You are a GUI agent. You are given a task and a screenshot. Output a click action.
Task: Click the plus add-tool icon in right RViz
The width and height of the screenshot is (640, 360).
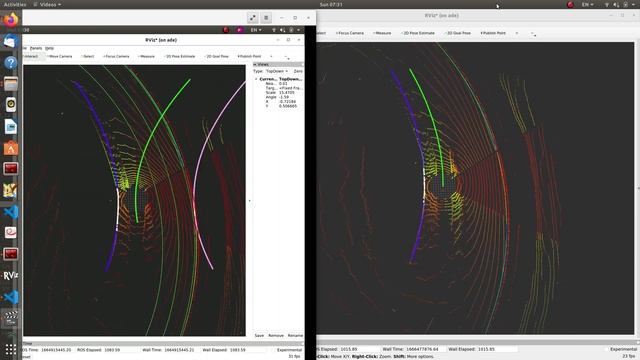point(517,33)
